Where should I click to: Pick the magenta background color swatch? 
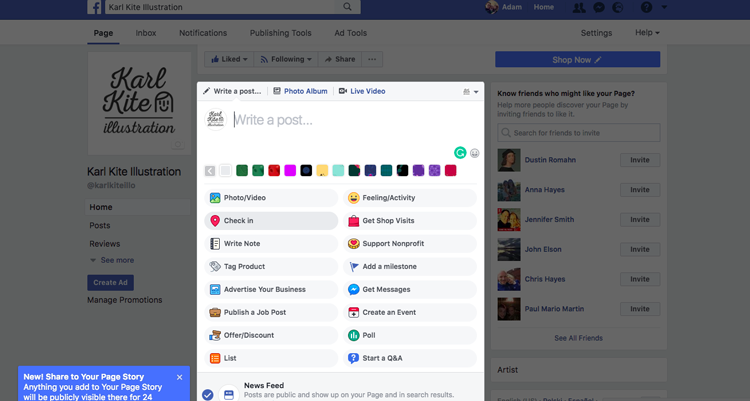pos(290,171)
